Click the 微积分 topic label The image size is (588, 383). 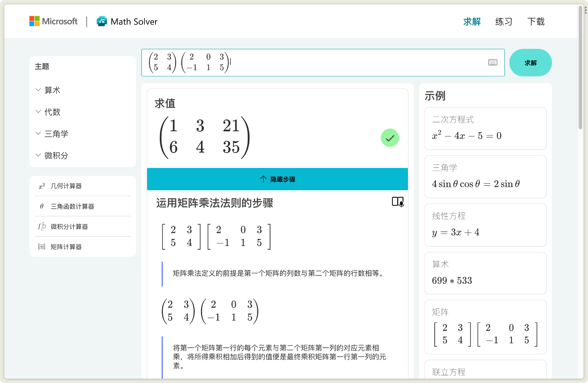click(x=56, y=155)
